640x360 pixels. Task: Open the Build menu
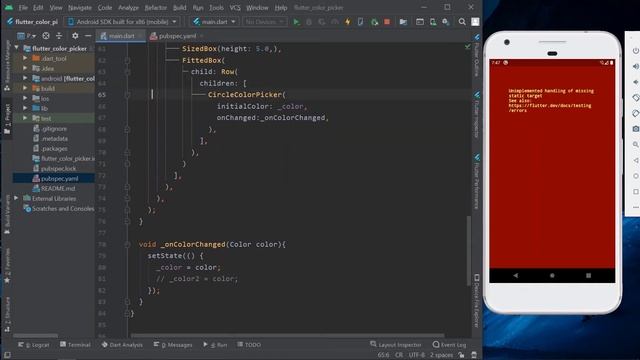[179, 8]
